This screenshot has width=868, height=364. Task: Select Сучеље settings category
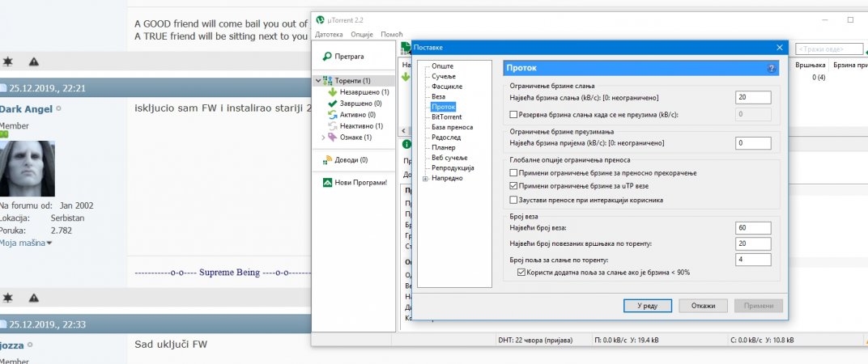tap(444, 76)
